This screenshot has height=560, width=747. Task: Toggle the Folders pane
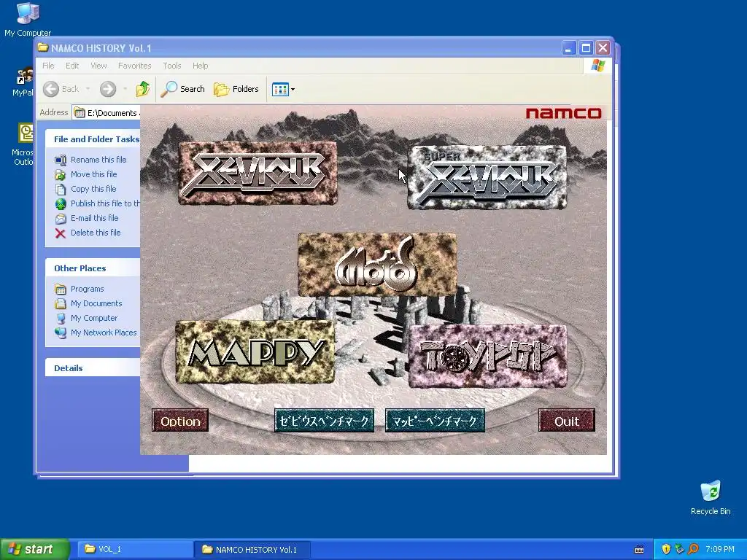(236, 89)
